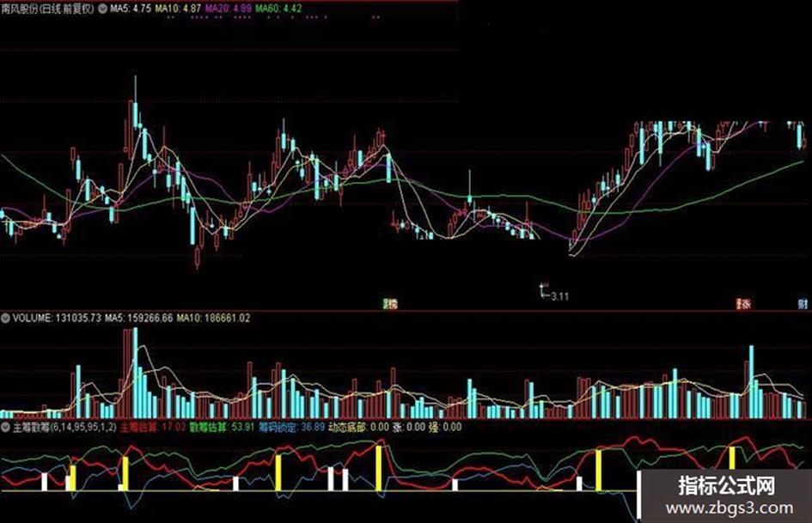This screenshot has width=812, height=523.
Task: Select the MA60: 4.42 label
Action: 278,9
